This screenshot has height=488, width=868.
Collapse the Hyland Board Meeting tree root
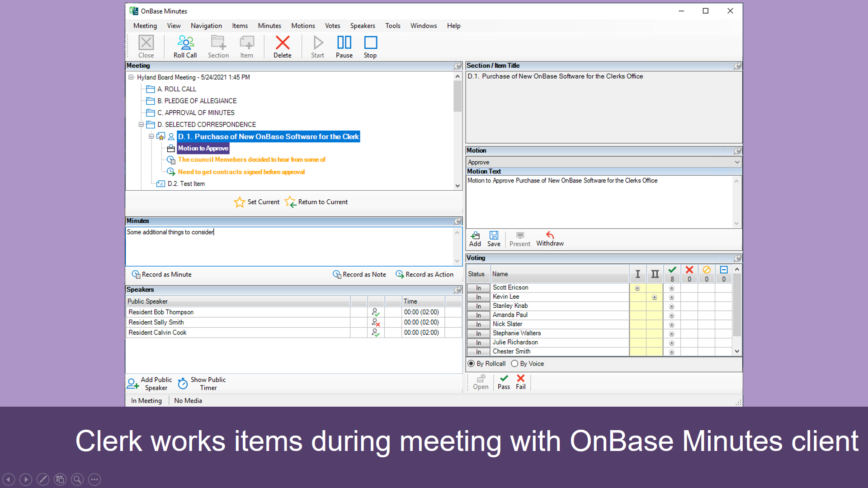(131, 77)
